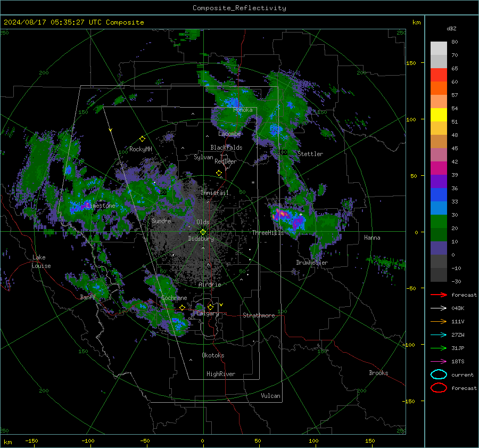The image size is (479, 448).
Task: Click the Blackfalds label
Action: (x=226, y=148)
